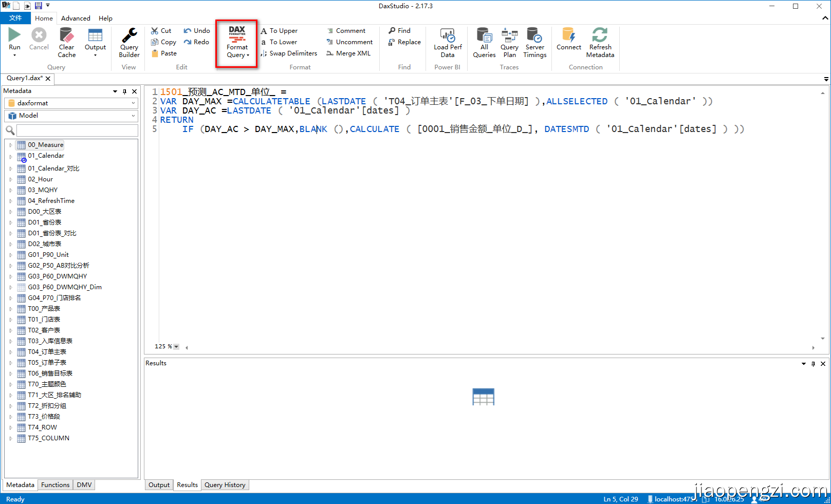Select the Metadata pane tab

(x=20, y=485)
